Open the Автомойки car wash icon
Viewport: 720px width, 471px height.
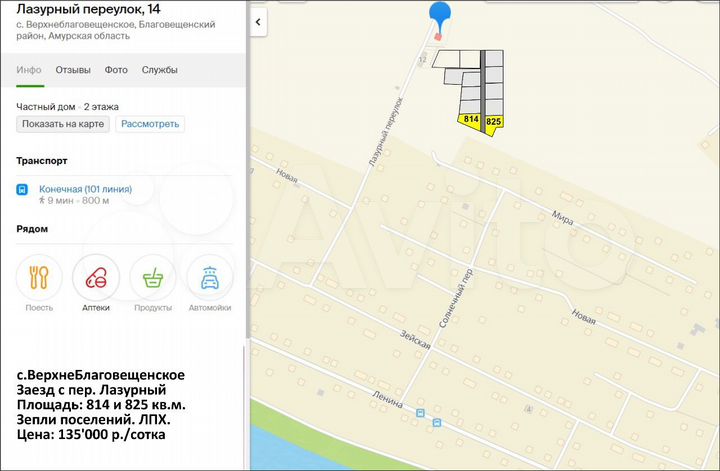(x=210, y=277)
